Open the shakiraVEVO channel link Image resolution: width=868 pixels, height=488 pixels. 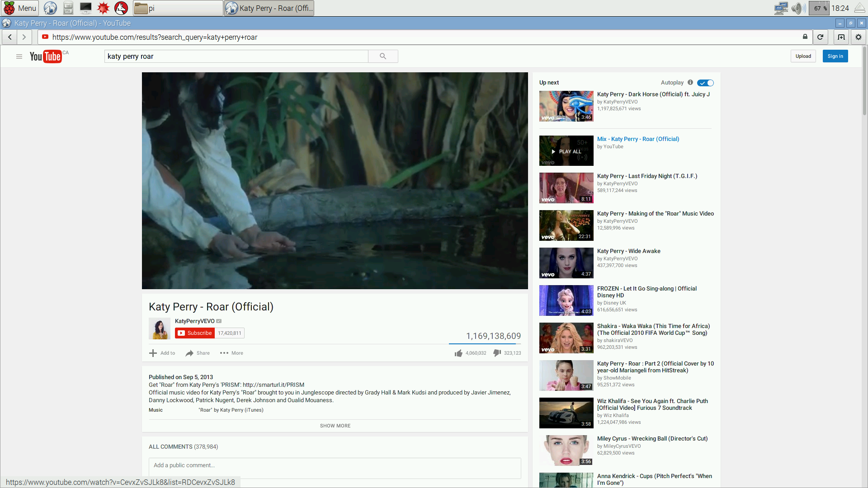[x=618, y=341]
